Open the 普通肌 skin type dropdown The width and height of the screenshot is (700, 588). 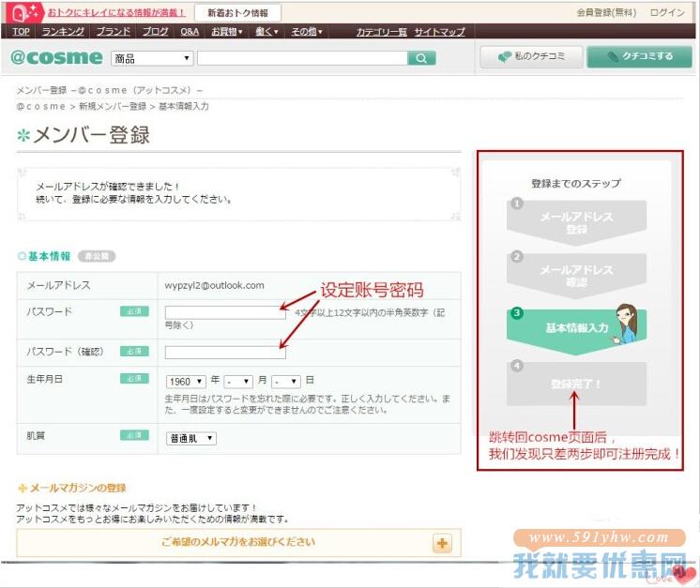pos(191,438)
